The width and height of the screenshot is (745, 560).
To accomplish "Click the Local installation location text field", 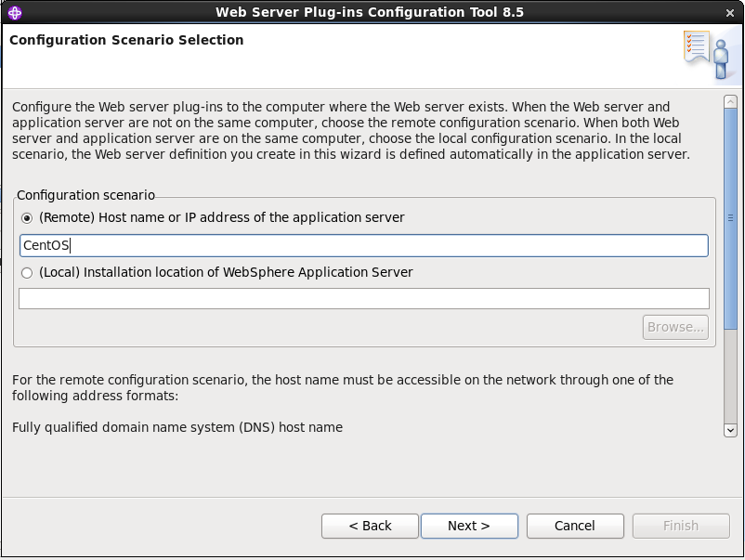I will 364,299.
